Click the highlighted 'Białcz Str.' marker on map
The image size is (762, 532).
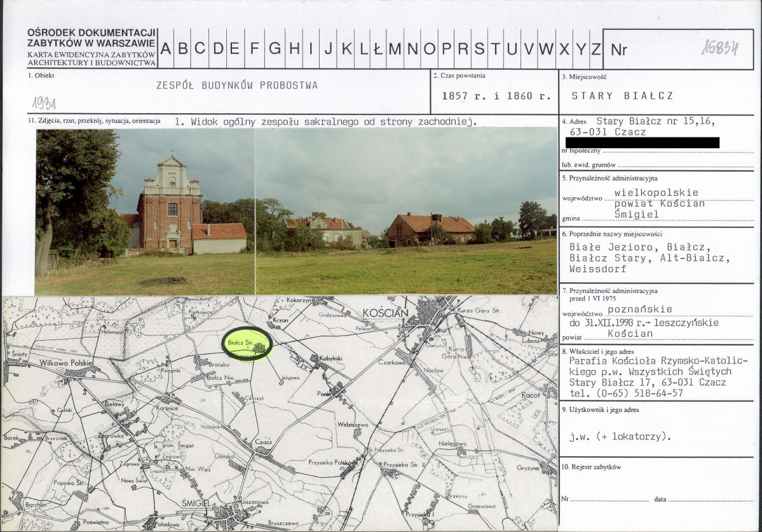247,344
